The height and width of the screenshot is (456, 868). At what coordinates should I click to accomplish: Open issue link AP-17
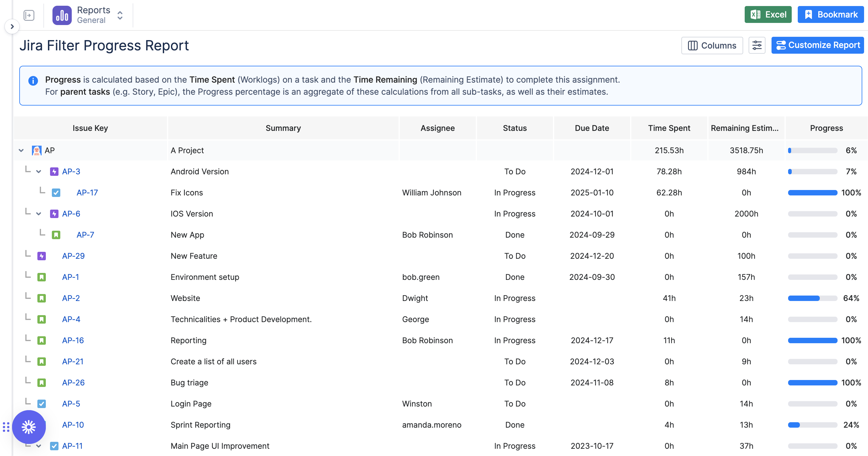pyautogui.click(x=87, y=193)
